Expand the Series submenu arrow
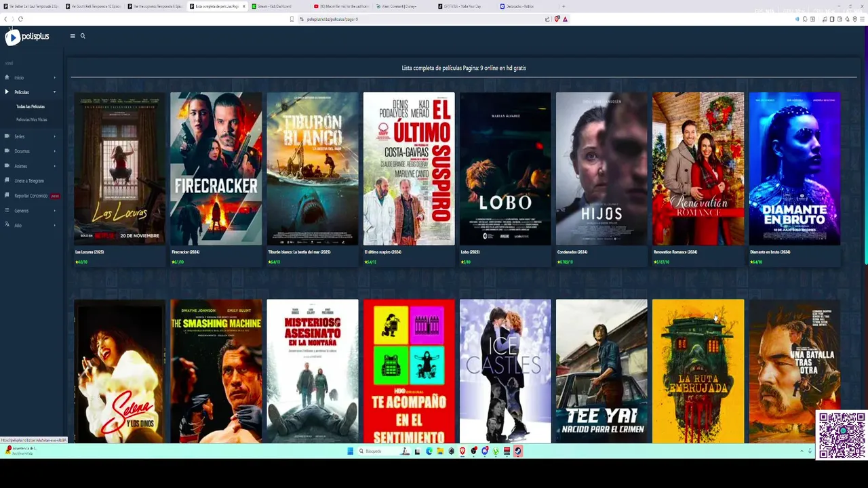 54,136
